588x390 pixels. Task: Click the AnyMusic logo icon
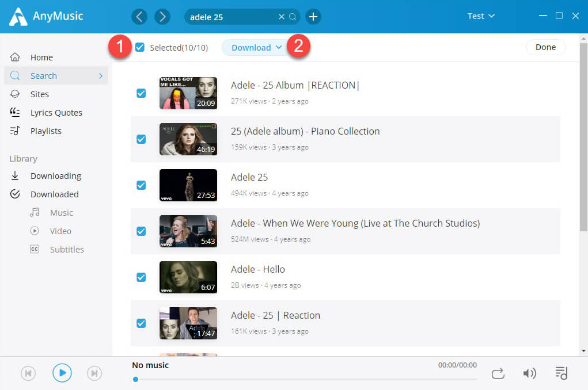pyautogui.click(x=18, y=17)
